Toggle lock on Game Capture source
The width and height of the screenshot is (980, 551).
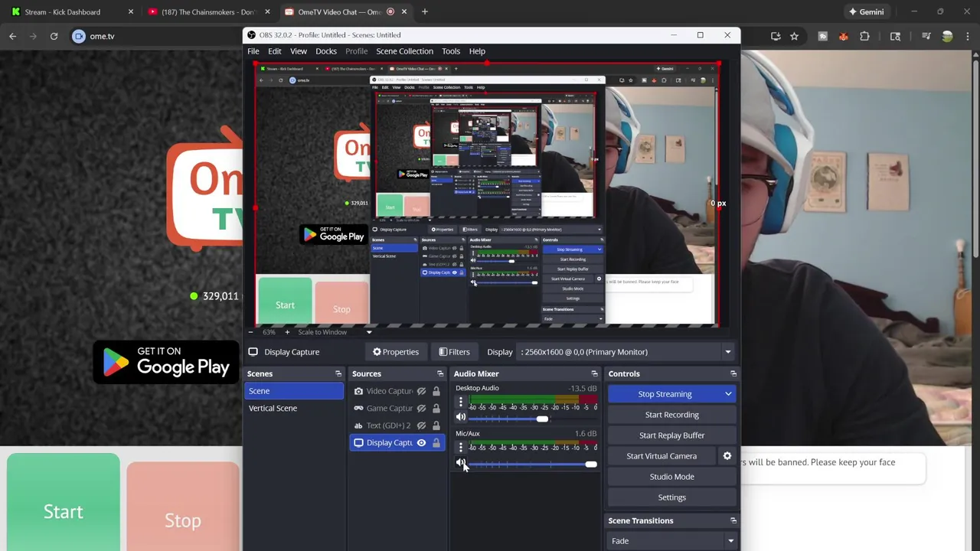point(436,408)
